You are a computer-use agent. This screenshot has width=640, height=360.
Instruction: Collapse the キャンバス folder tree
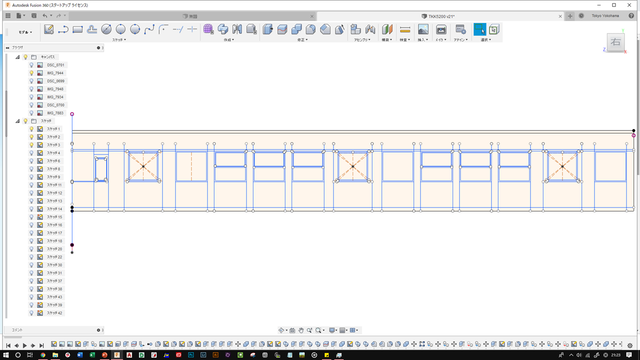[x=18, y=57]
